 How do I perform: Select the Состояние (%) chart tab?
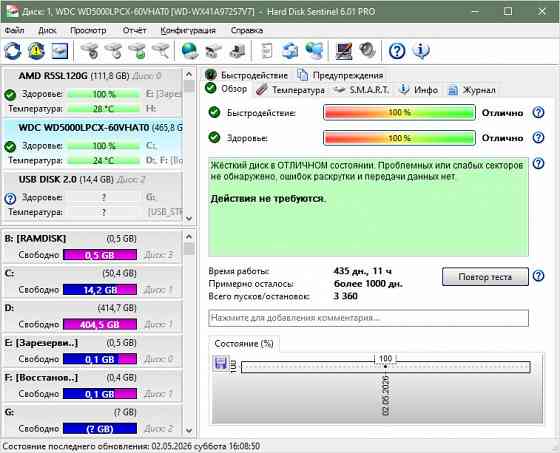tap(244, 344)
